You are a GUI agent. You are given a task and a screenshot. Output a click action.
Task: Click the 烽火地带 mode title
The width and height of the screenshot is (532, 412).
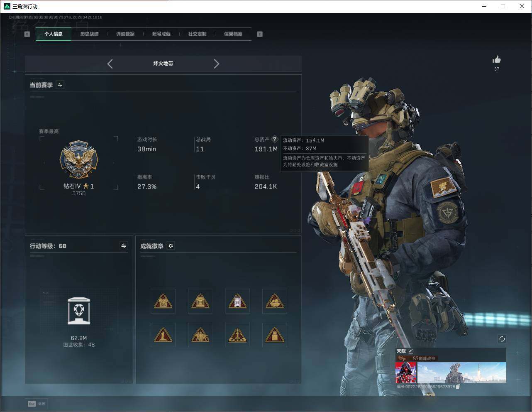click(x=163, y=64)
